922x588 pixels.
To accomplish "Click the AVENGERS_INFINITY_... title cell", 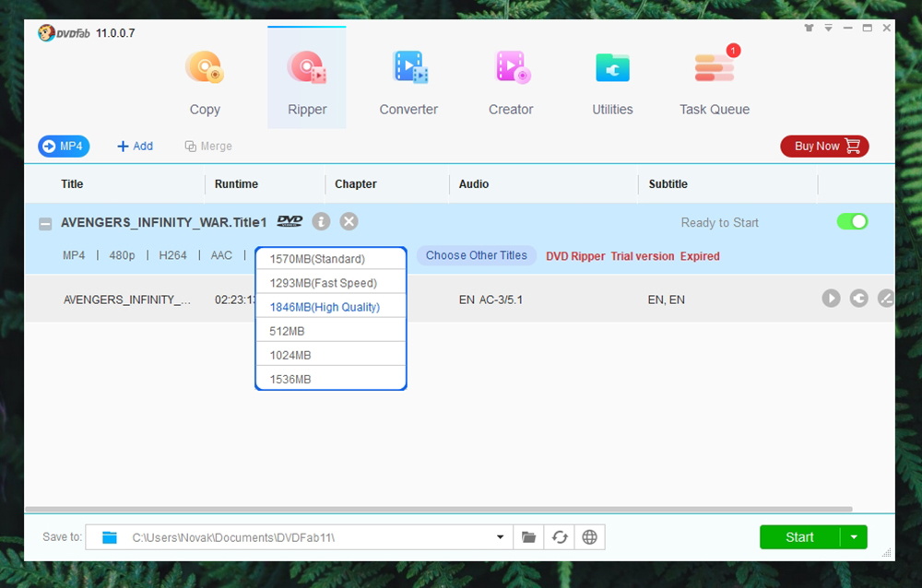I will coord(127,300).
